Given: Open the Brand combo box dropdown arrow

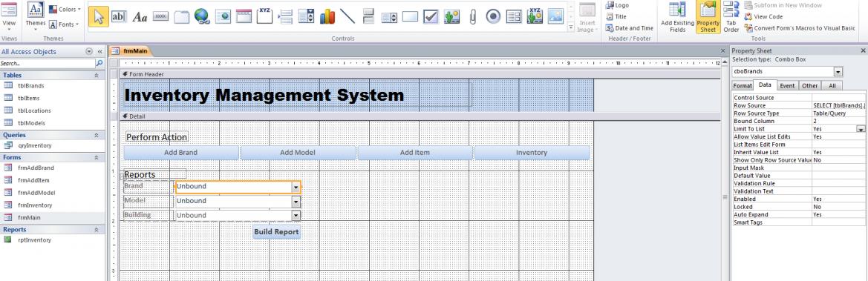Looking at the screenshot, I should click(x=296, y=187).
